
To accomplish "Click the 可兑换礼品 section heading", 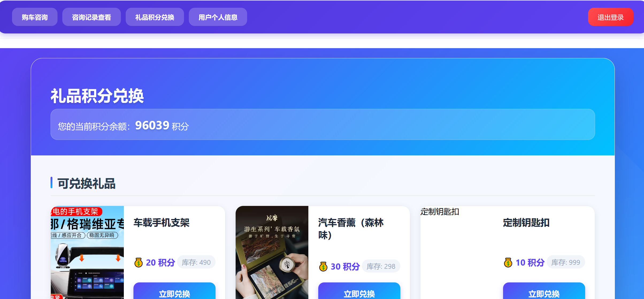I will 86,184.
